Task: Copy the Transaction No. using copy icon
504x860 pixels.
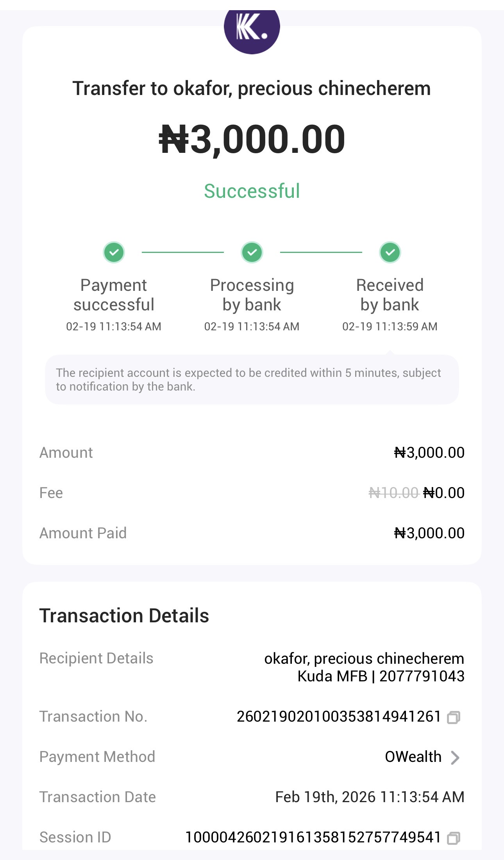Action: click(453, 717)
